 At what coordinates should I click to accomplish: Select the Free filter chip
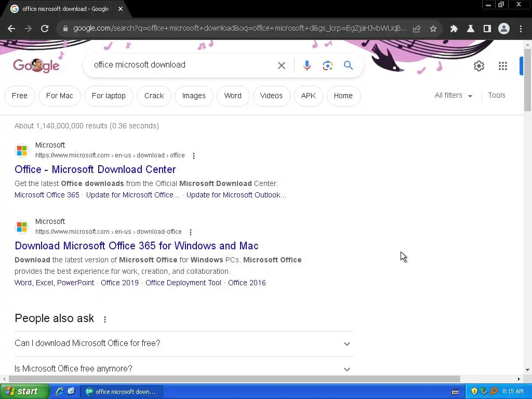[x=20, y=96]
